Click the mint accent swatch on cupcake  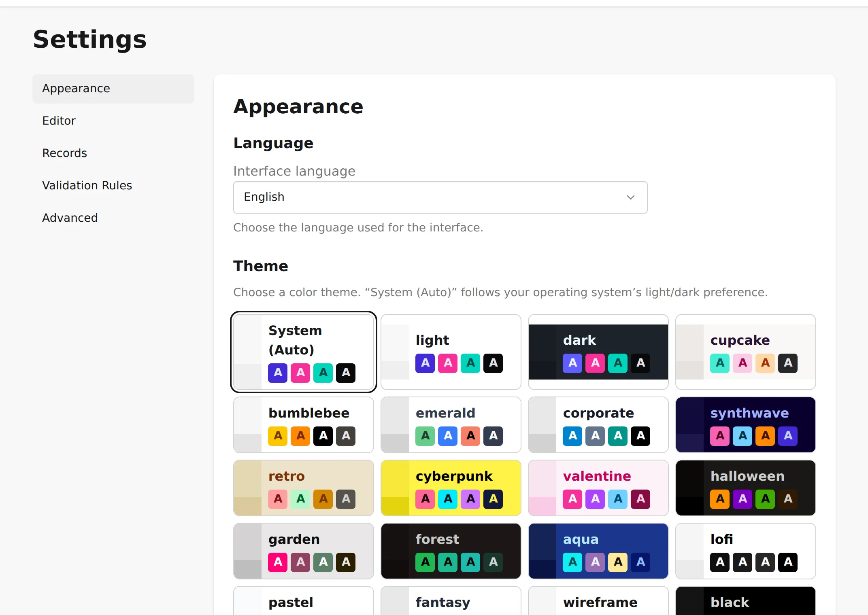(x=720, y=363)
